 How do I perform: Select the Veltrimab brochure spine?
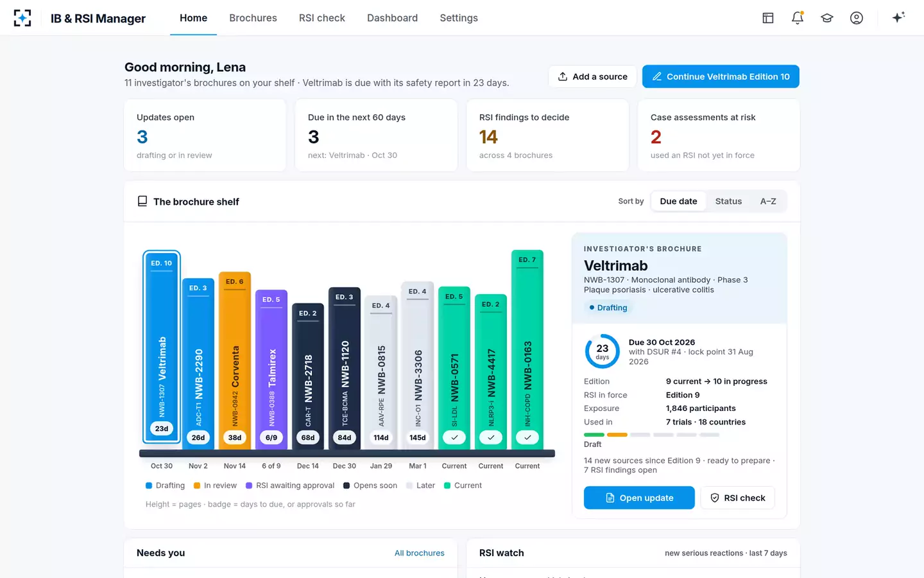pyautogui.click(x=162, y=347)
